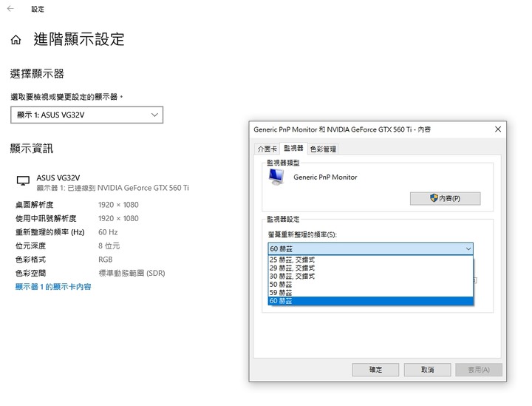532x406 pixels.
Task: Click the 已連線到 NVIDIA GeForce GTX 560 Ti text
Action: point(129,188)
